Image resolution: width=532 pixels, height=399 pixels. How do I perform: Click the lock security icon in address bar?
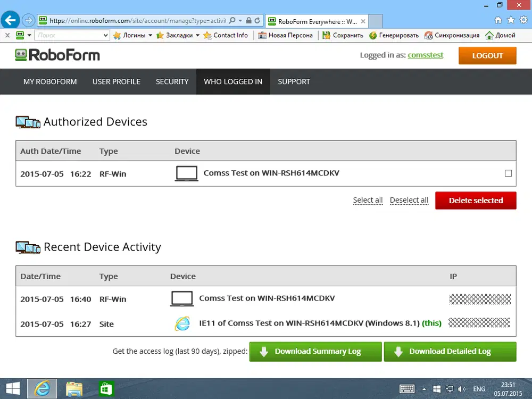[x=248, y=20]
